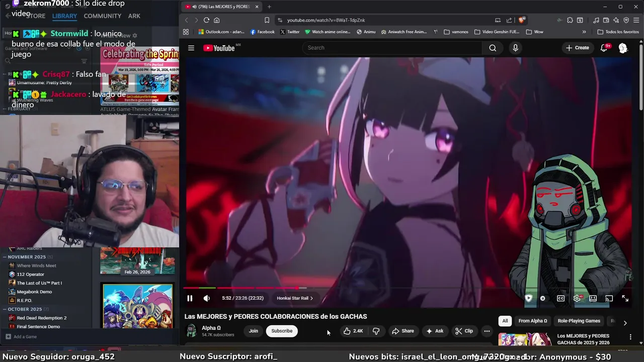This screenshot has width=644, height=362.
Task: Open the recommended GACHAS 2025 y 2026 thumbnail
Action: click(525, 340)
